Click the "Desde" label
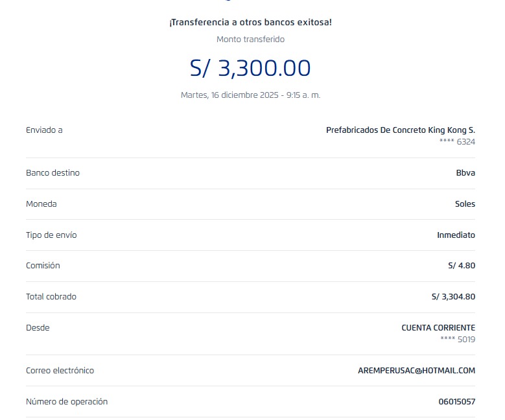This screenshot has width=505, height=420. click(x=38, y=328)
